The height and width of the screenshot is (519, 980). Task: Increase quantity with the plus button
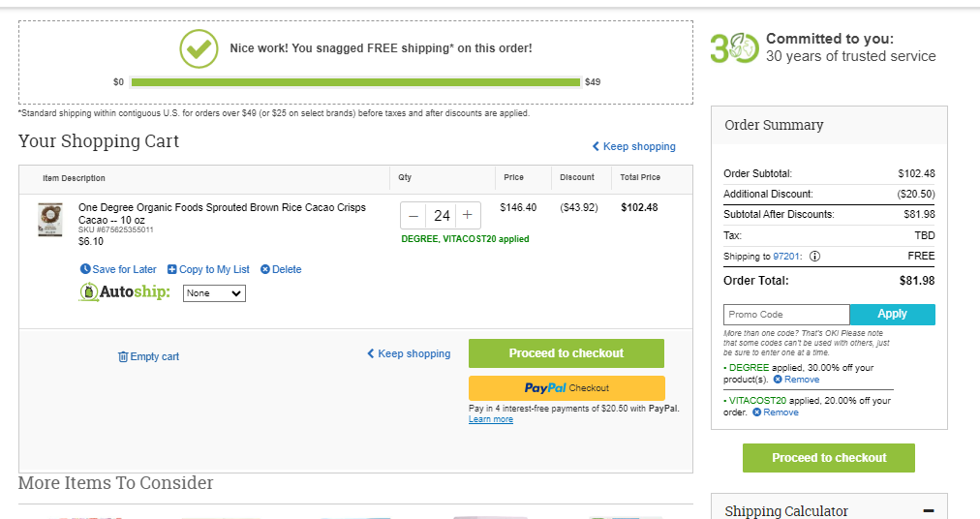point(468,216)
